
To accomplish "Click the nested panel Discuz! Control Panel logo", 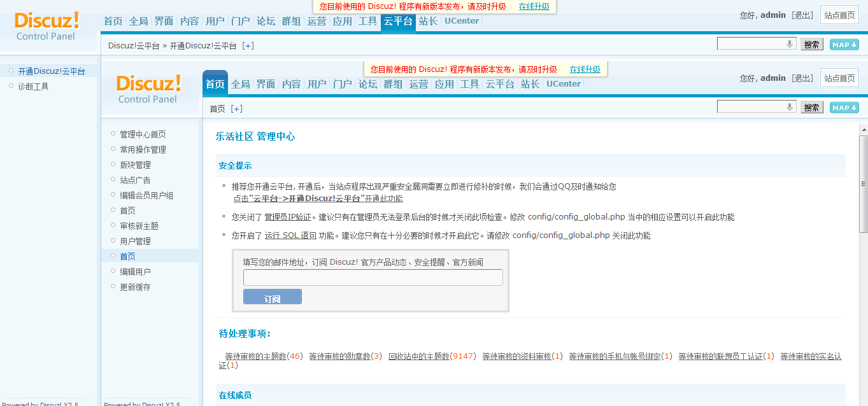I will 148,89.
